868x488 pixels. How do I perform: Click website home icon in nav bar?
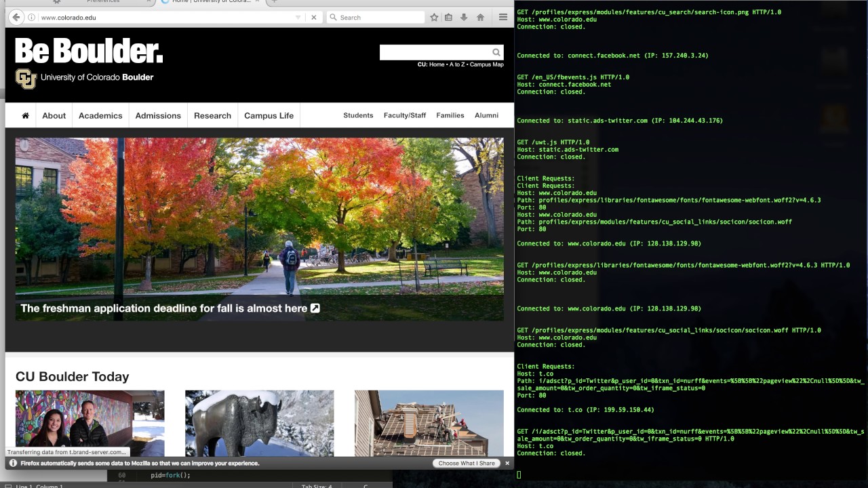25,115
